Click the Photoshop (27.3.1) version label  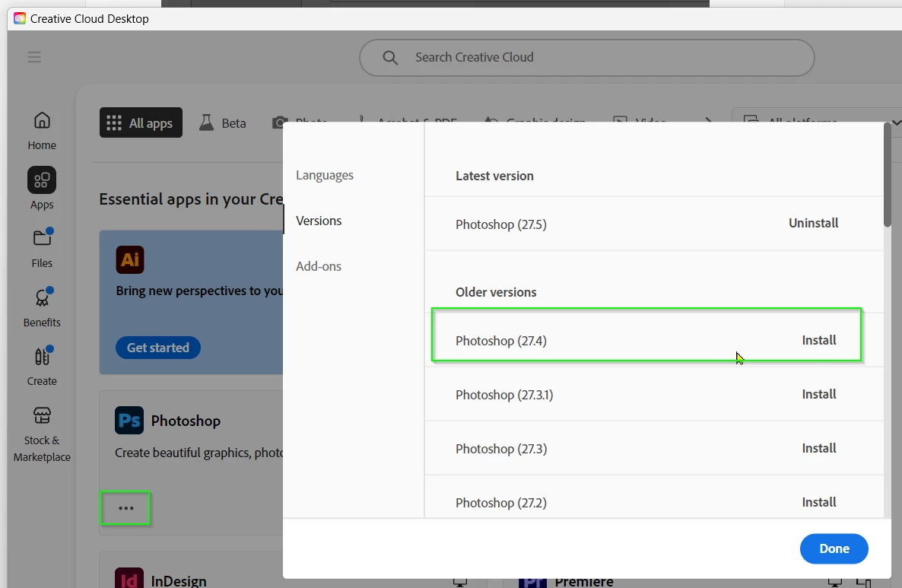[x=504, y=395]
